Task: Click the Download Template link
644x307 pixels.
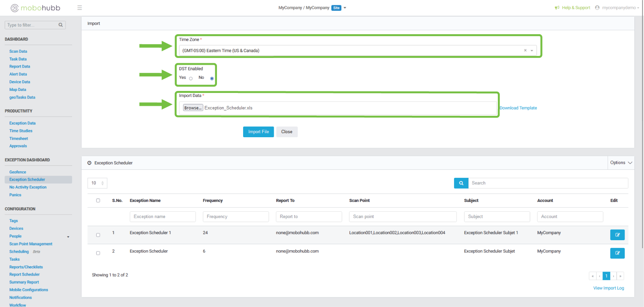Action: click(x=518, y=108)
